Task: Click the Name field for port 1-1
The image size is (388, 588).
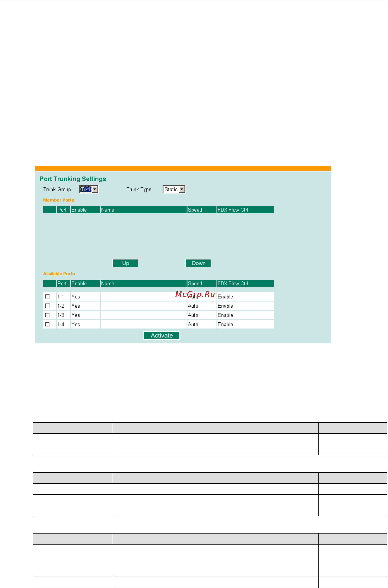Action: [x=143, y=296]
